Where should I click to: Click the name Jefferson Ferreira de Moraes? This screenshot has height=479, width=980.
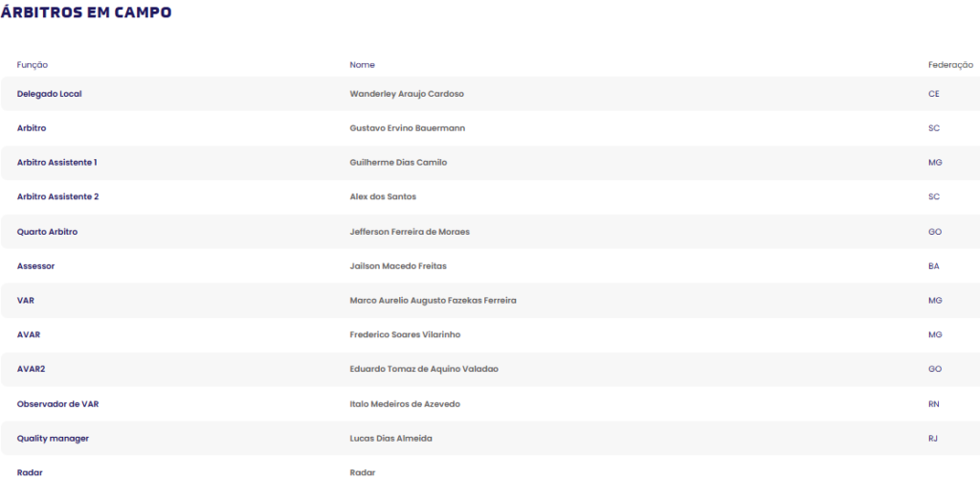pos(410,232)
